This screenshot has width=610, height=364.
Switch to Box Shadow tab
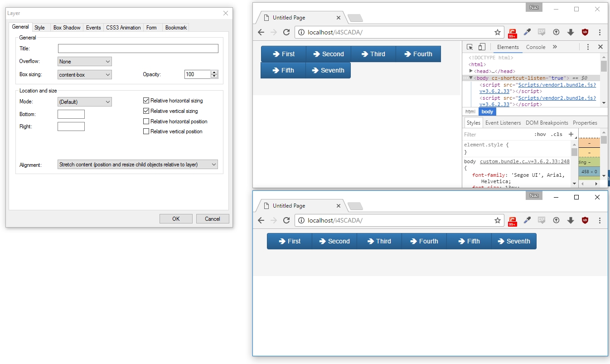point(67,28)
